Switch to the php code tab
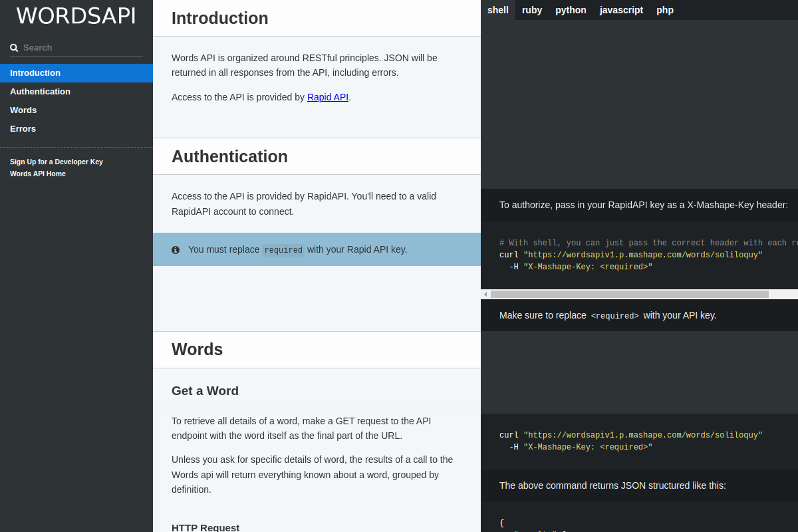Image resolution: width=798 pixels, height=532 pixels. [665, 10]
